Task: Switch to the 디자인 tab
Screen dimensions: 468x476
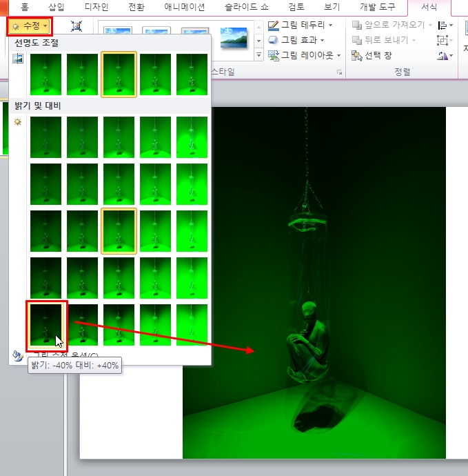Action: [96, 7]
